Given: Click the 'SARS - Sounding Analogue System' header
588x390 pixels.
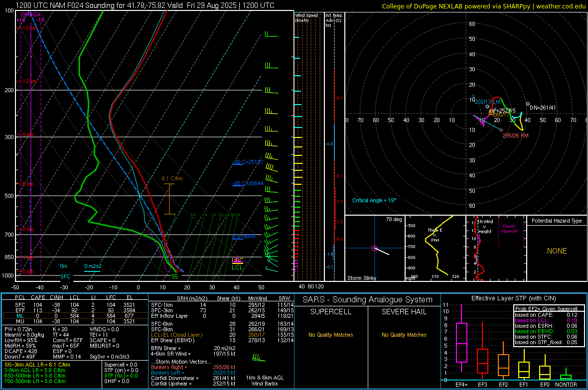Looking at the screenshot, I should [368, 300].
